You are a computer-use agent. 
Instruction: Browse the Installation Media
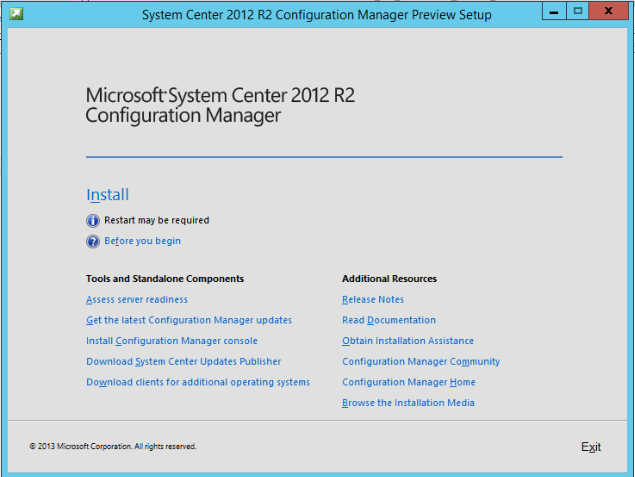[x=408, y=403]
